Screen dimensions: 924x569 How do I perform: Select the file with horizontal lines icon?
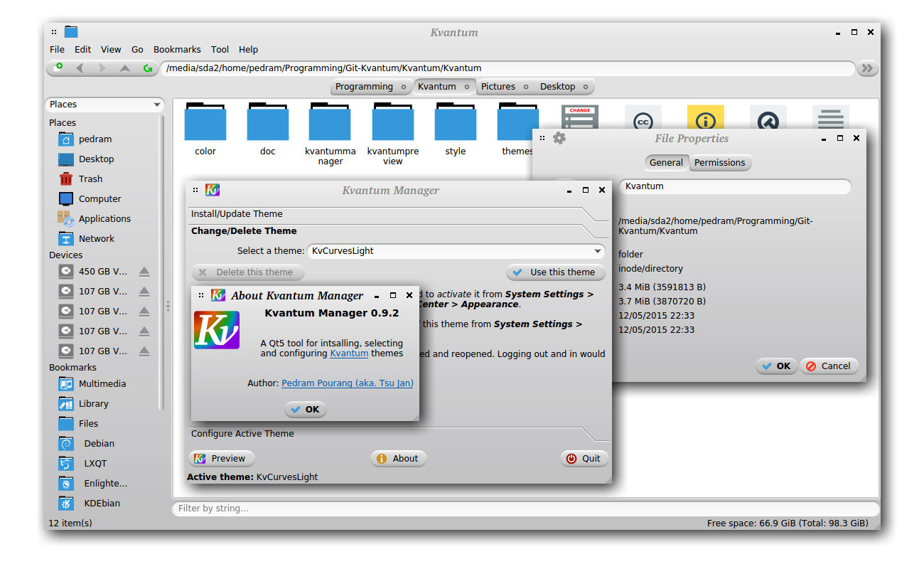[x=831, y=117]
